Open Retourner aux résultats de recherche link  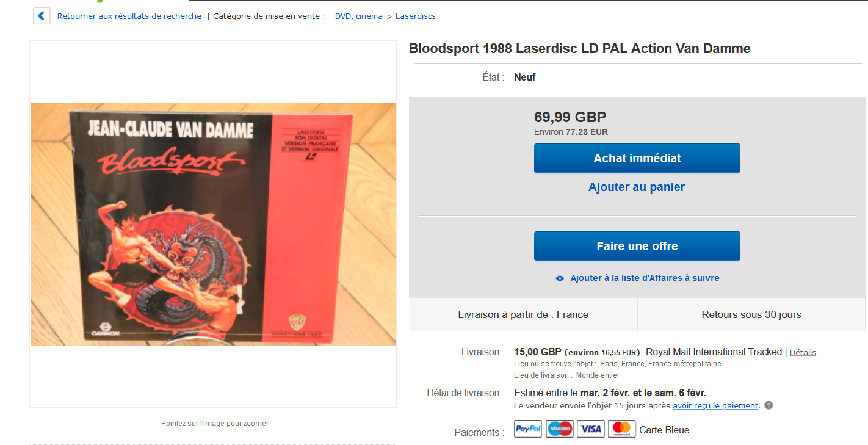(x=129, y=16)
